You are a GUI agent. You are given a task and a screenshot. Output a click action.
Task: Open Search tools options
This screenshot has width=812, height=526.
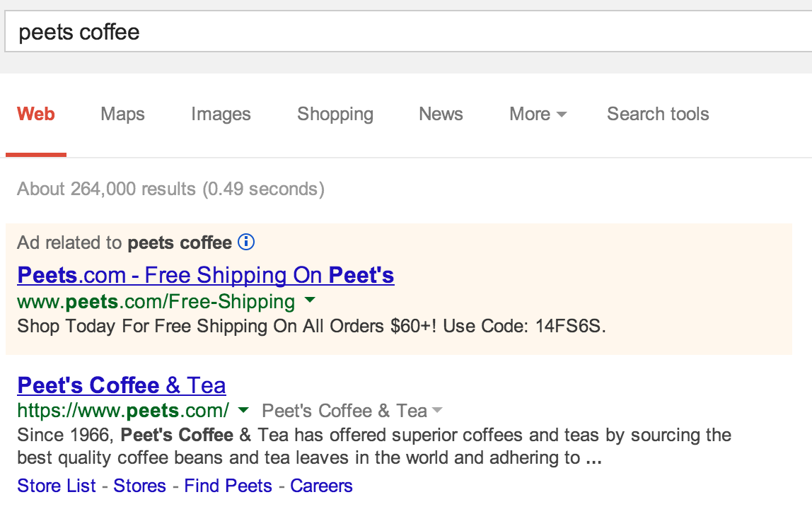[658, 114]
